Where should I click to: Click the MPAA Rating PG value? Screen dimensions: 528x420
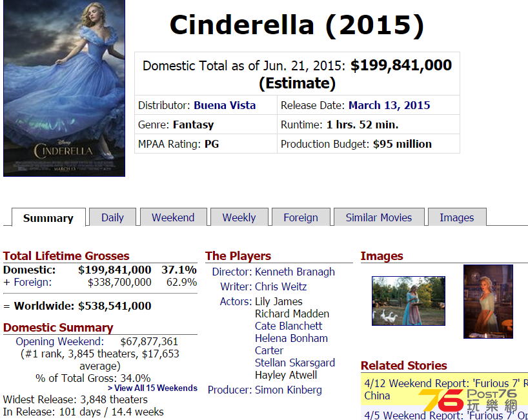212,144
